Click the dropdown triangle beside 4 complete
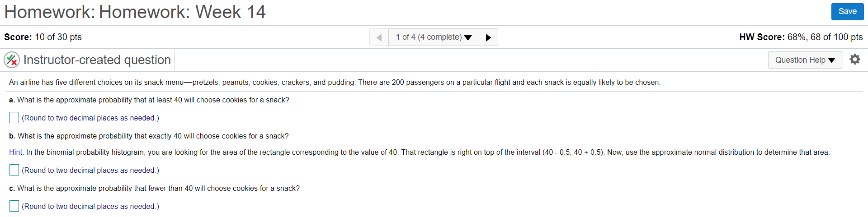The height and width of the screenshot is (217, 868). 468,38
